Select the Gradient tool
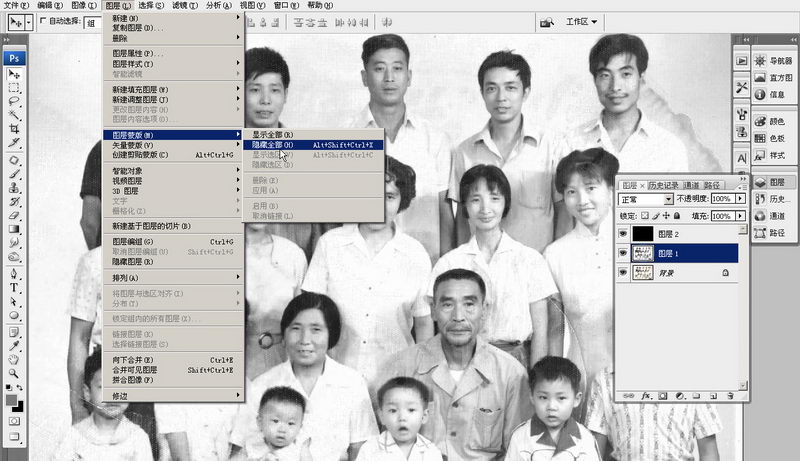Screen dimensions: 800x461 (x=14, y=229)
